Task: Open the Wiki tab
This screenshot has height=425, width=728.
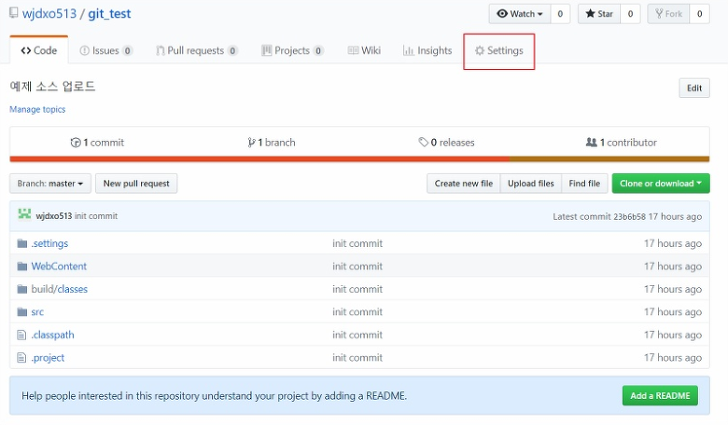Action: [x=364, y=51]
